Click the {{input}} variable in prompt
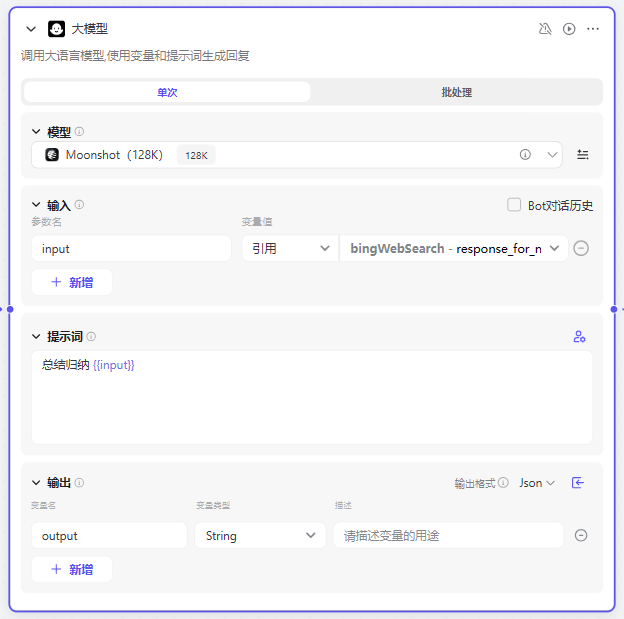 (114, 365)
